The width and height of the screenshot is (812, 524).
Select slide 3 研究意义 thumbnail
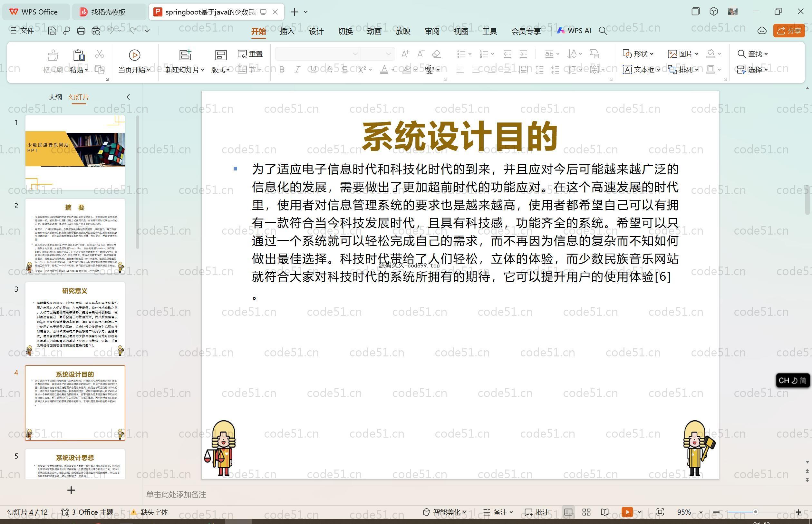pyautogui.click(x=75, y=319)
